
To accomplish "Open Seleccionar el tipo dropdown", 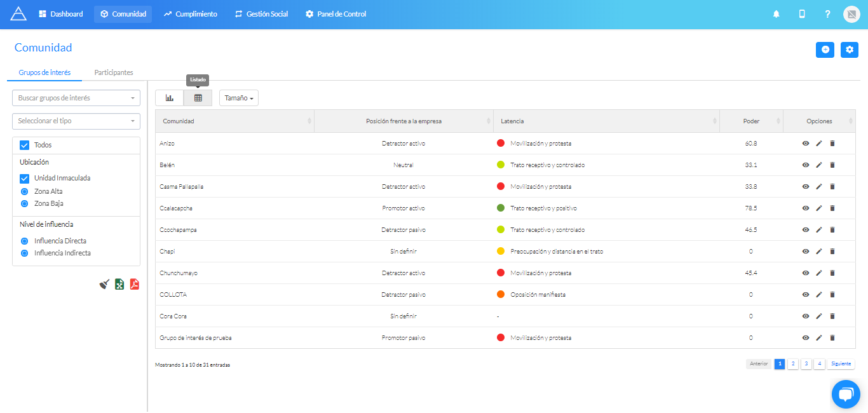I will pos(76,121).
